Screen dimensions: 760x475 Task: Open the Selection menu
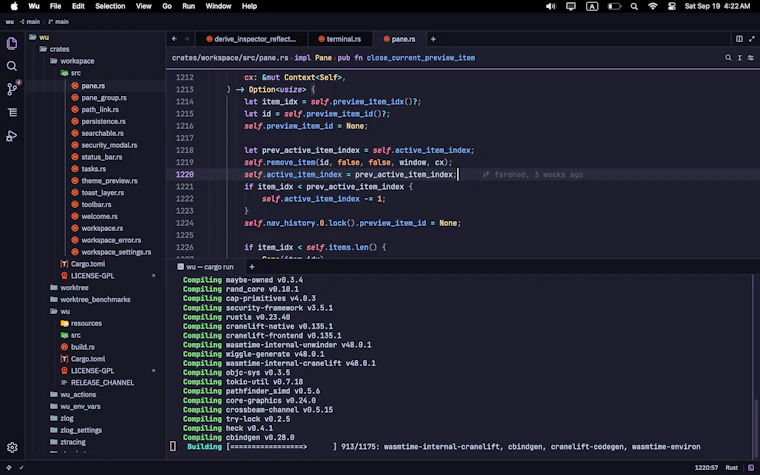tap(110, 6)
